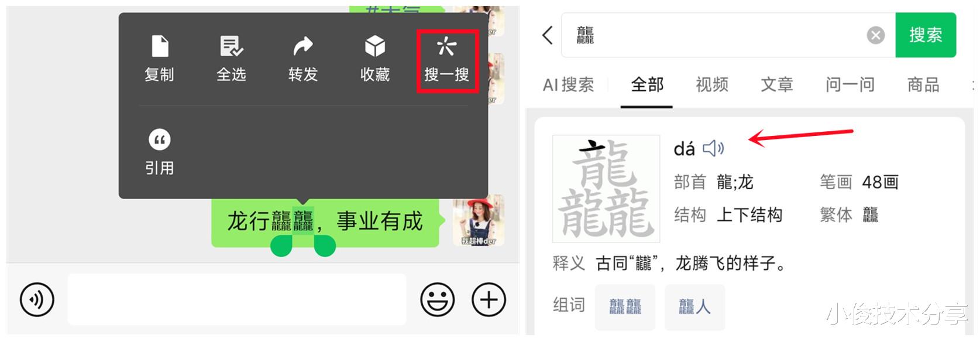
Task: Tap the 龘龘 word suggestion chip
Action: pos(625,306)
